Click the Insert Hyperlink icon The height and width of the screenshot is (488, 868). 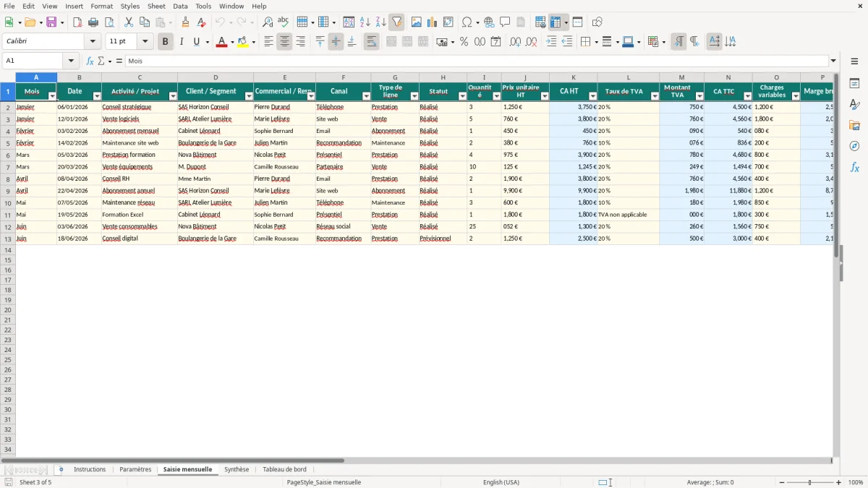click(489, 22)
